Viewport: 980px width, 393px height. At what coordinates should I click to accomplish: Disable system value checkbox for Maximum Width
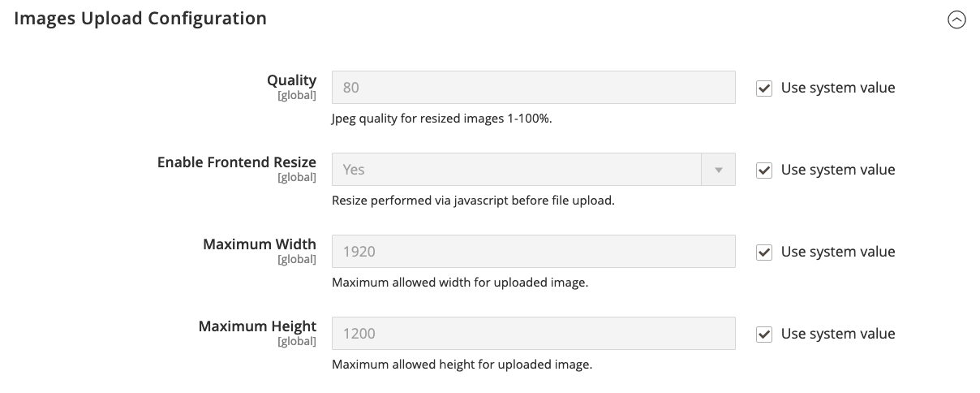tap(763, 253)
